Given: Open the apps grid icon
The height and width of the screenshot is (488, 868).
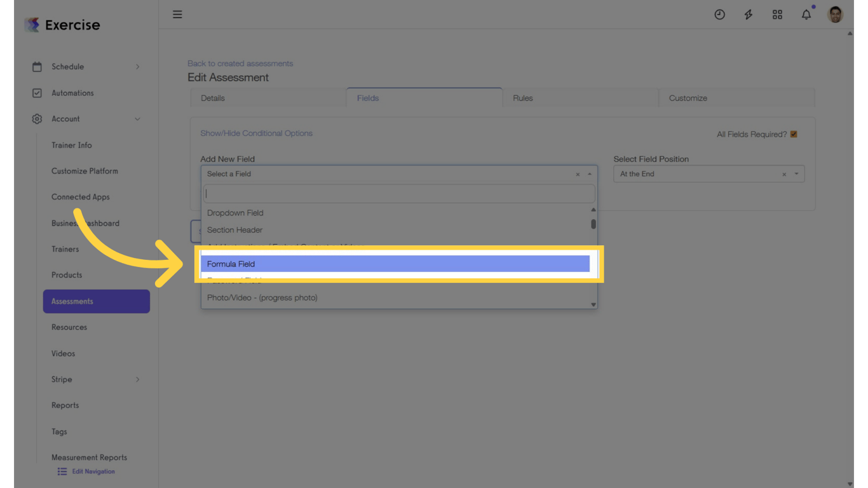Looking at the screenshot, I should coord(777,14).
